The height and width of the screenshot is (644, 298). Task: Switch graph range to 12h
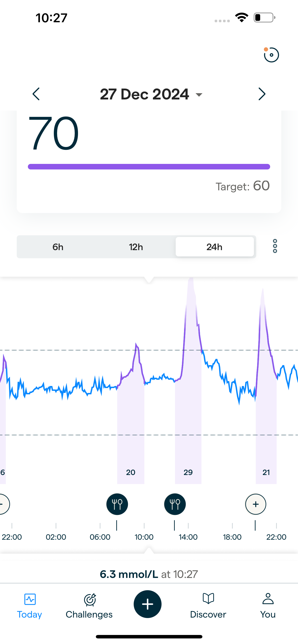tap(136, 247)
